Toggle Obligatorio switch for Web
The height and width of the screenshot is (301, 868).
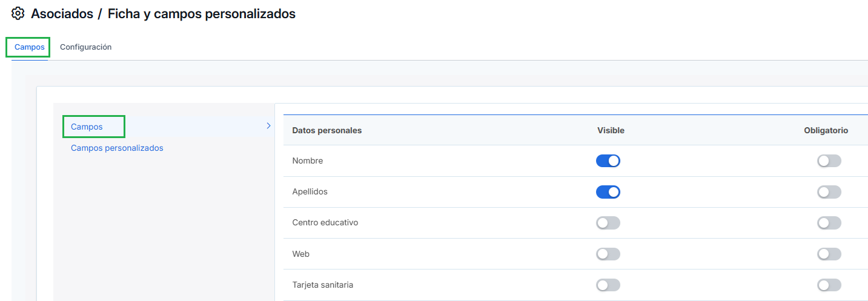829,254
